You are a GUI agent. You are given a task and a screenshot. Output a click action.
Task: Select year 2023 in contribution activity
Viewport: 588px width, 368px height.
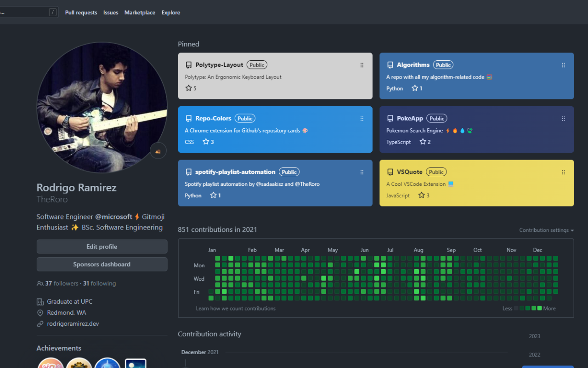(x=535, y=336)
